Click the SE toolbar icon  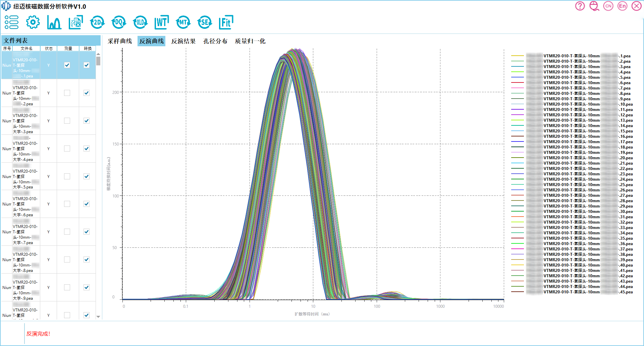tap(205, 22)
